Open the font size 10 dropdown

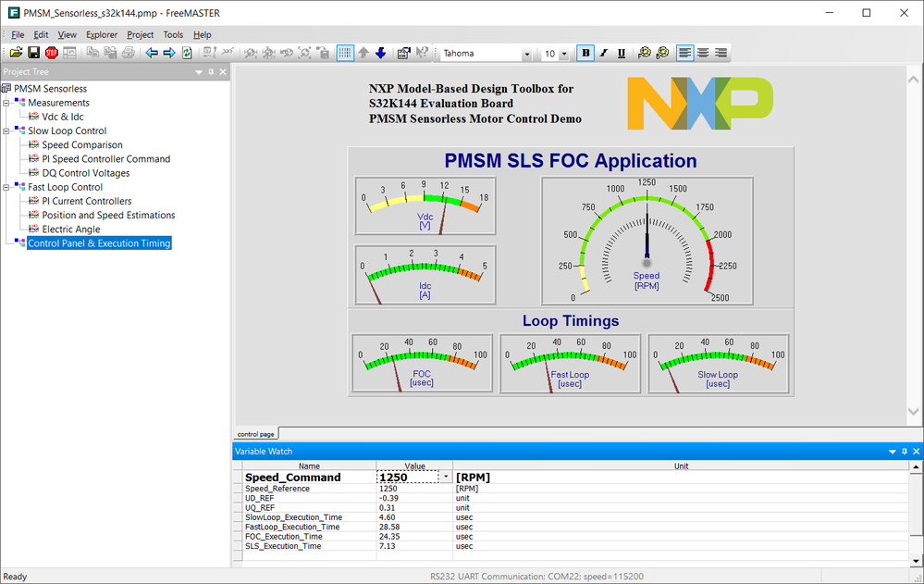tap(564, 54)
